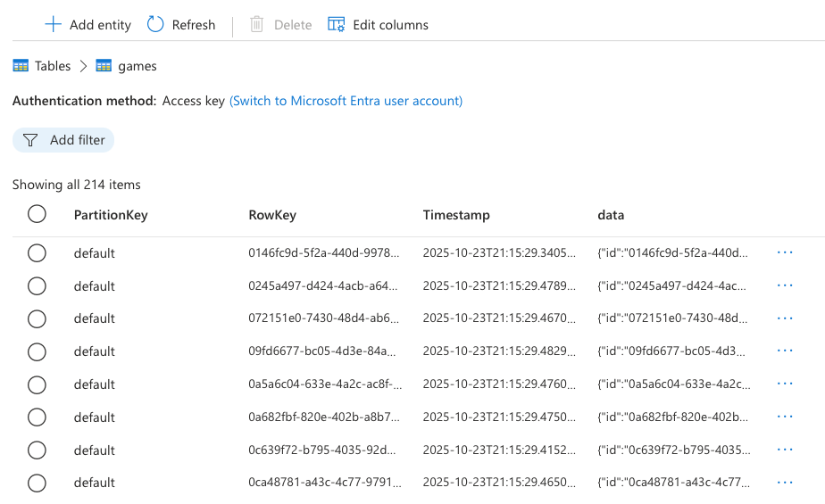Click the RowKey value 0a682fbf-820e-402b
This screenshot has width=825, height=504.
[324, 417]
